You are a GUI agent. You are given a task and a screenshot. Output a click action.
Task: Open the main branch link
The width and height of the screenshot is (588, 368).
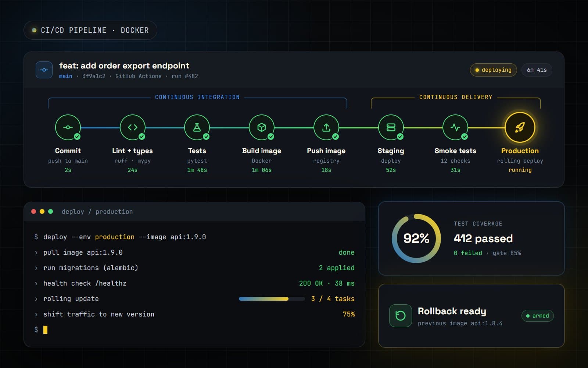[66, 76]
